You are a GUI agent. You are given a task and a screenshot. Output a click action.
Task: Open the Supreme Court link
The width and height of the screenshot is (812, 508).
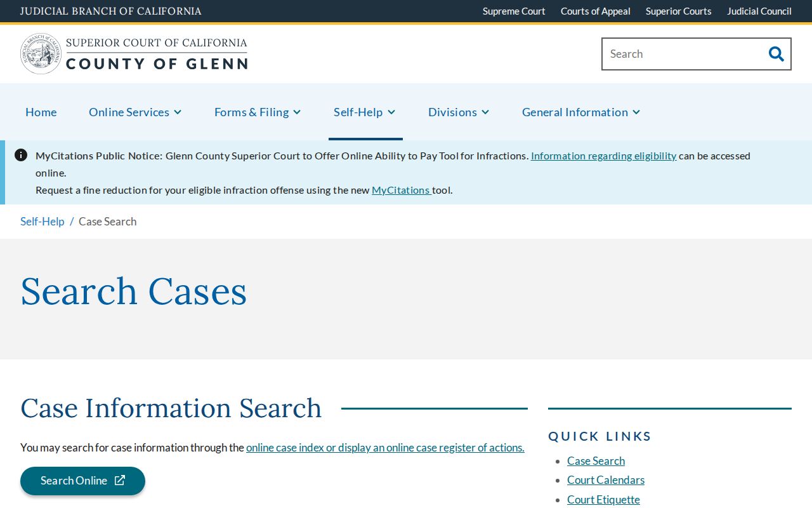coord(514,11)
